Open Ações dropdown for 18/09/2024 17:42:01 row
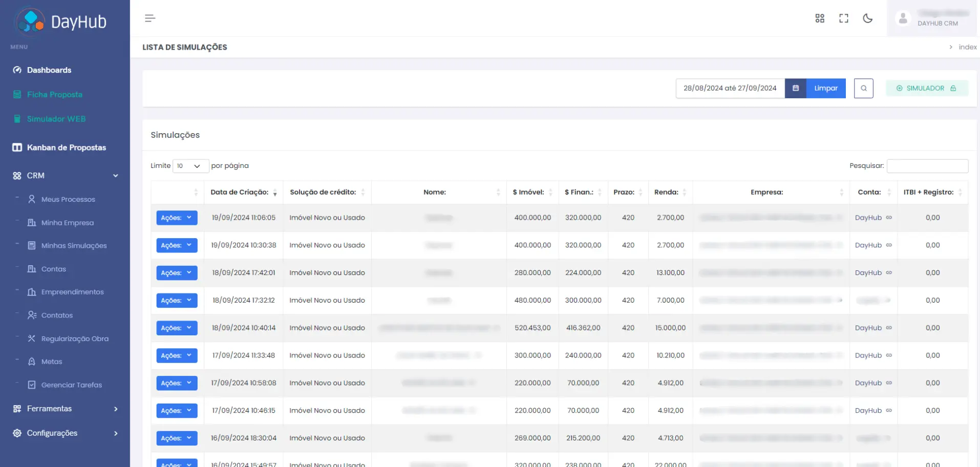 (177, 273)
